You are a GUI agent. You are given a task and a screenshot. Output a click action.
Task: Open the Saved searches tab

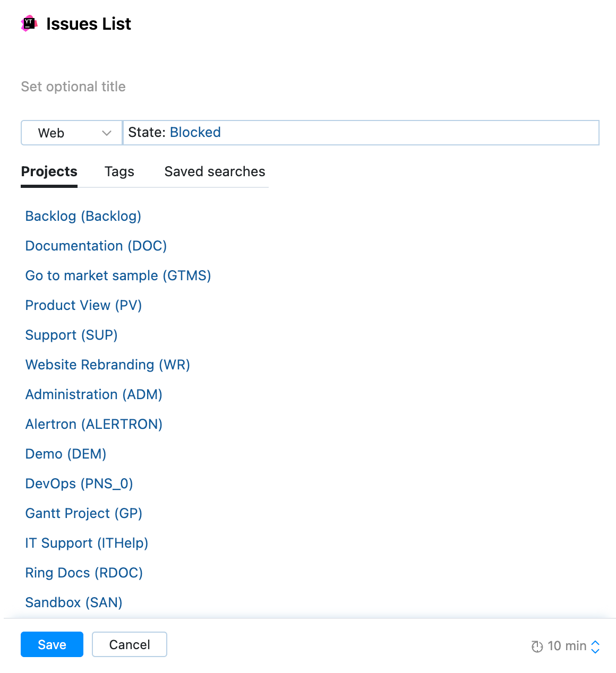[215, 171]
